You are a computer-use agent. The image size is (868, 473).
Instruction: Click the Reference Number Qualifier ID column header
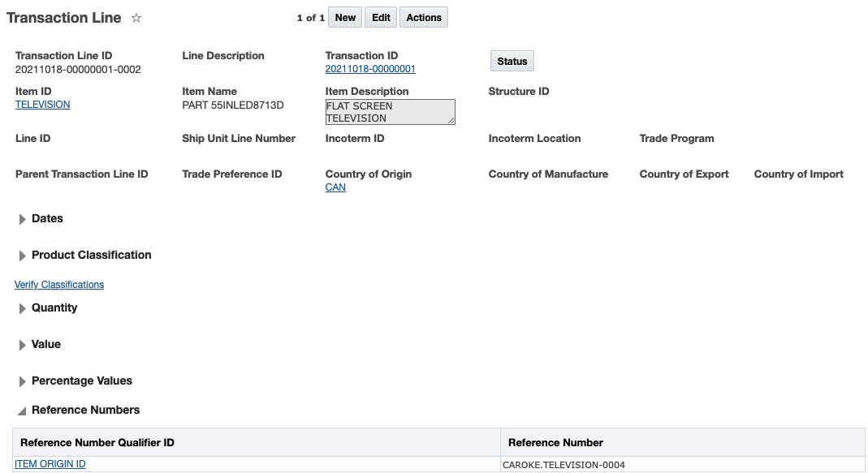97,442
